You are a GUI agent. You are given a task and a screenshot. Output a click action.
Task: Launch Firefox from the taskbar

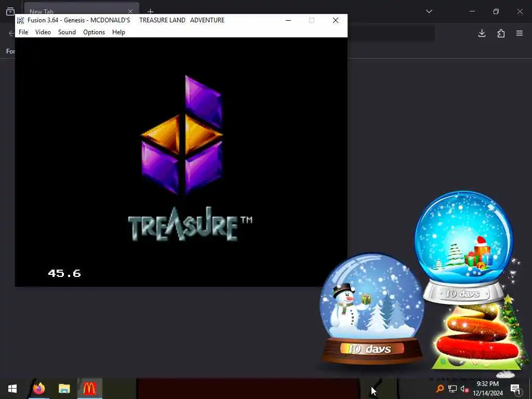tap(39, 389)
